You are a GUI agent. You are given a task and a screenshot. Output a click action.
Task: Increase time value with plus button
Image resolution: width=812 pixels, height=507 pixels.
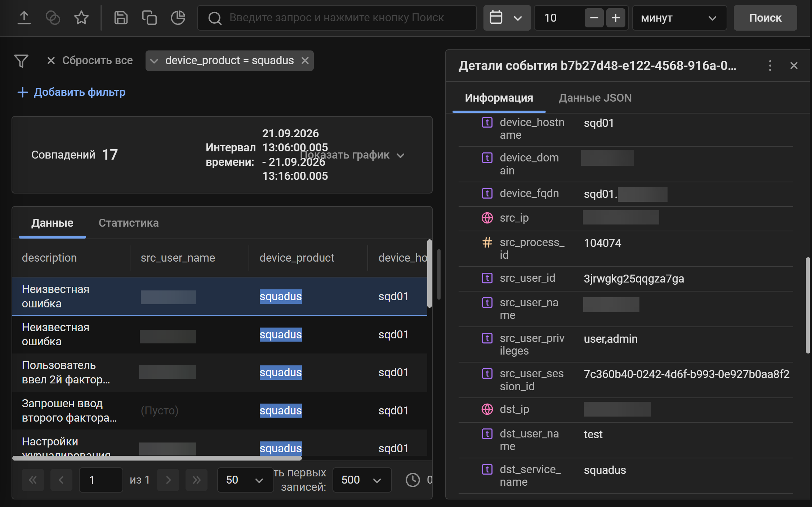pos(616,18)
